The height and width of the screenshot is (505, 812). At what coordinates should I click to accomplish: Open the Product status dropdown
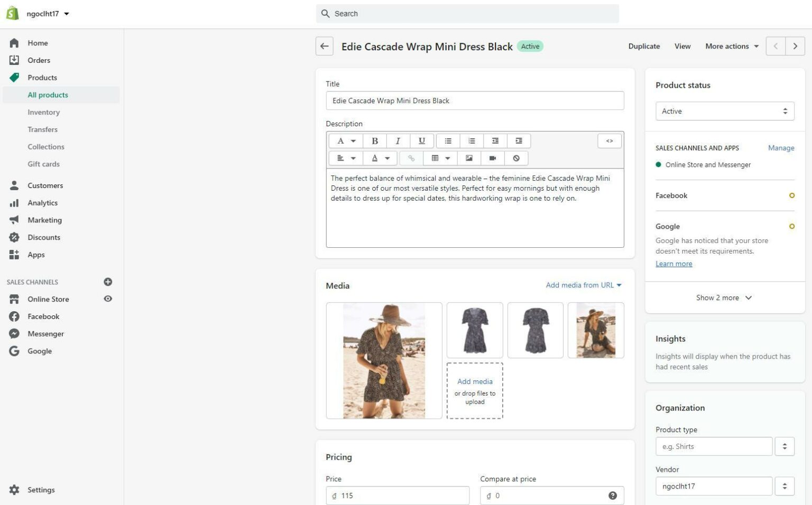724,111
